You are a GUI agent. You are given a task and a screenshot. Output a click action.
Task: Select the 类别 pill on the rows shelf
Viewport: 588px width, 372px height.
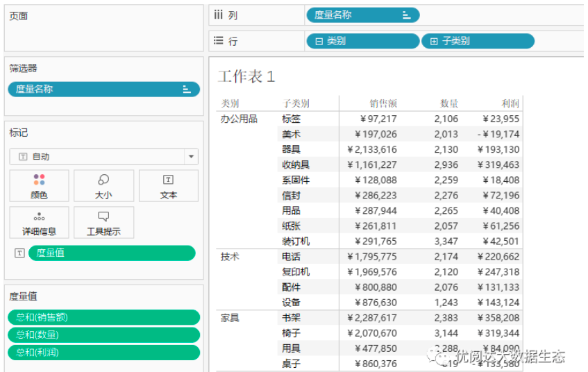click(363, 41)
